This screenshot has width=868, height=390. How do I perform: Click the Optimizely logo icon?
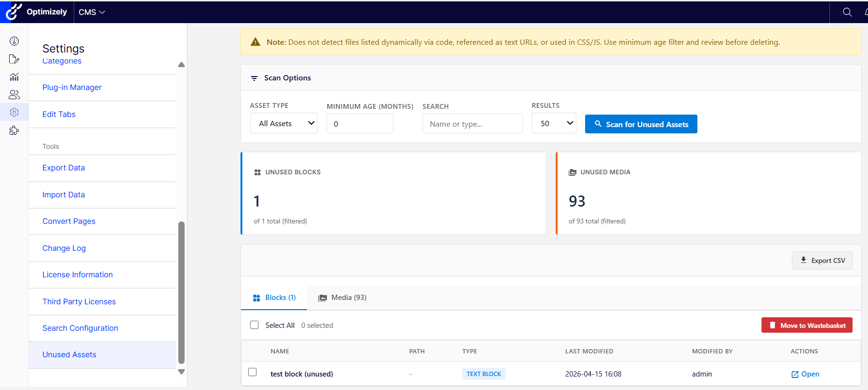(x=13, y=12)
